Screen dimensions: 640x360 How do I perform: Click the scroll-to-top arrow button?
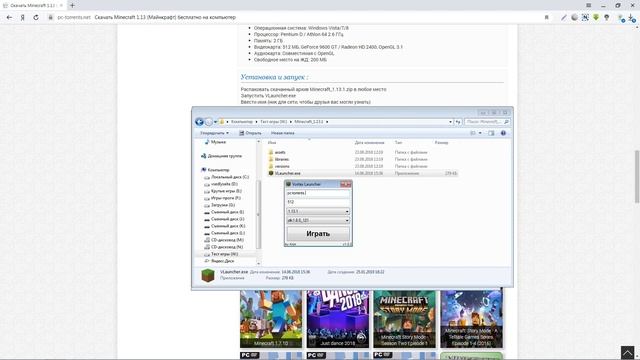(x=627, y=353)
